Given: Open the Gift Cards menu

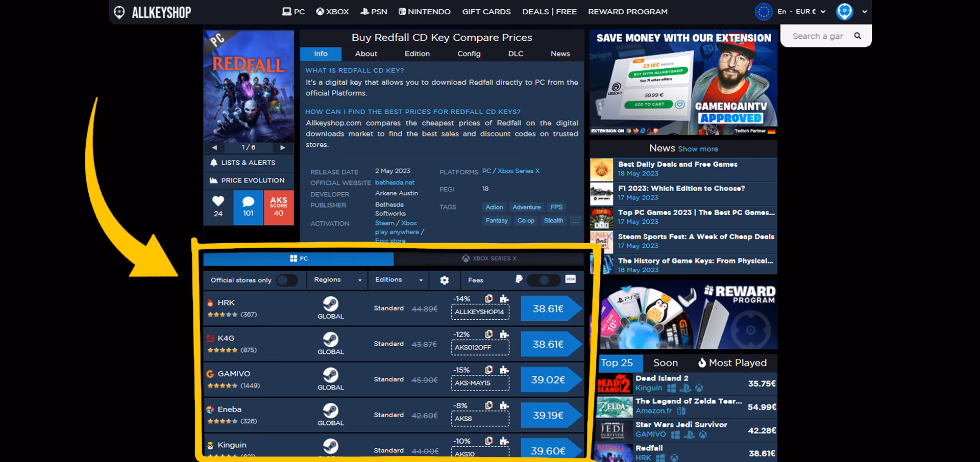Looking at the screenshot, I should pyautogui.click(x=486, y=12).
